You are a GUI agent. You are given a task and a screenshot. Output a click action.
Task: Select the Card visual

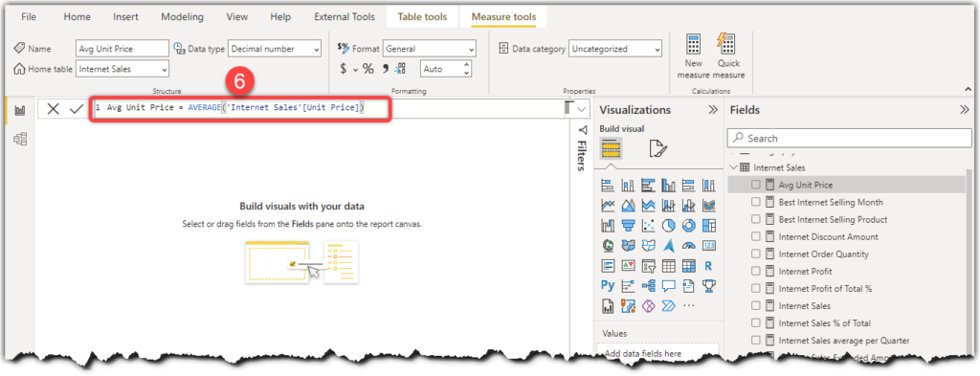click(x=709, y=246)
